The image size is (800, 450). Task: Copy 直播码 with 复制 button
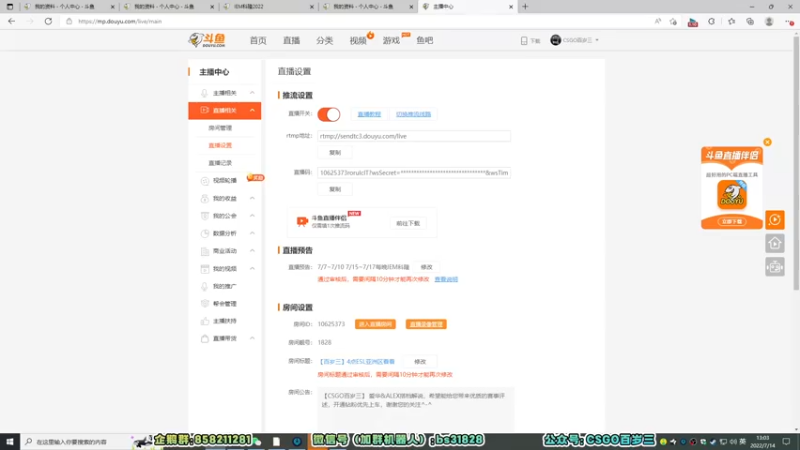coord(335,189)
